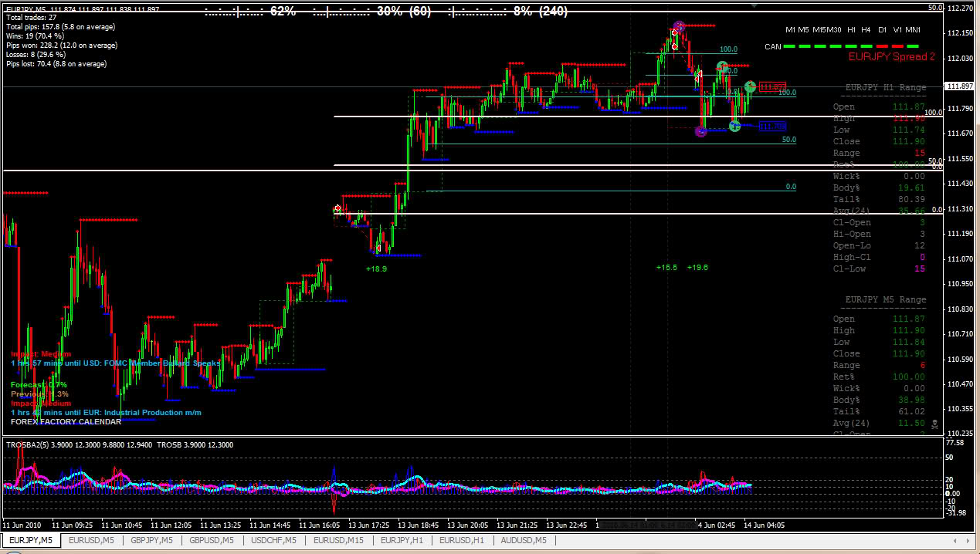Click the CAN label beside the dashed bars
This screenshot has width=980, height=554.
[x=773, y=46]
